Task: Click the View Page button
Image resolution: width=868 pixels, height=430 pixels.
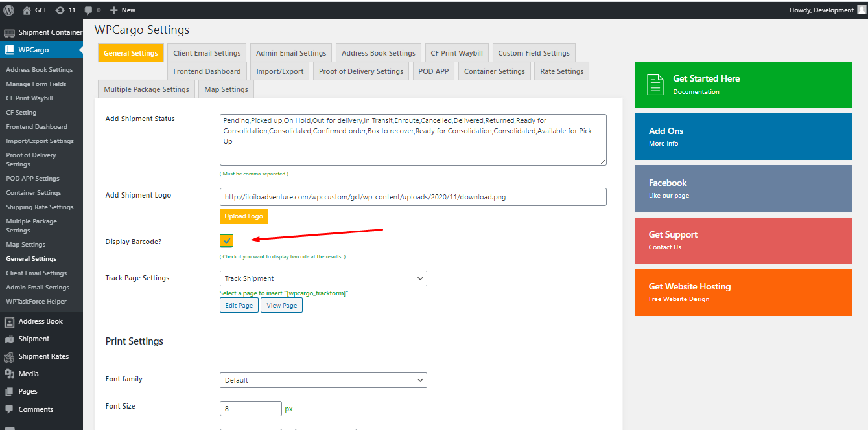Action: [282, 305]
